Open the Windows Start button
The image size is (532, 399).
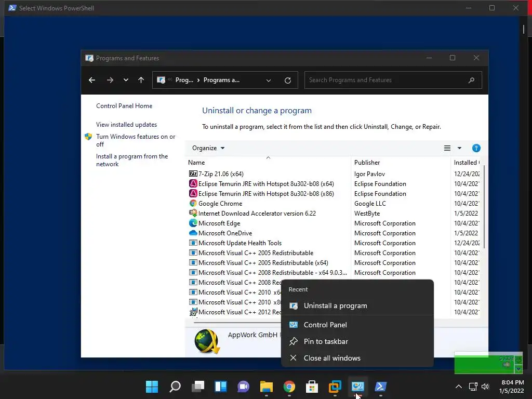pyautogui.click(x=152, y=387)
